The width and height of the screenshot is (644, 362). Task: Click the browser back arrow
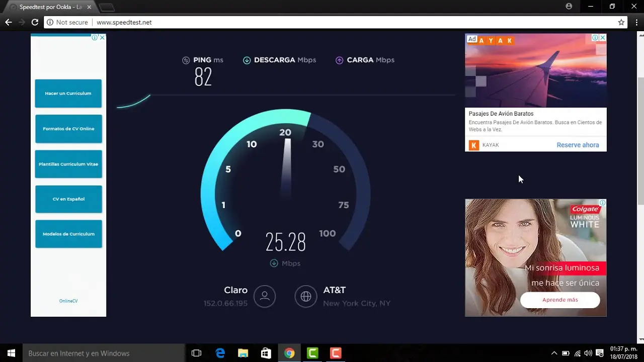[x=8, y=22]
